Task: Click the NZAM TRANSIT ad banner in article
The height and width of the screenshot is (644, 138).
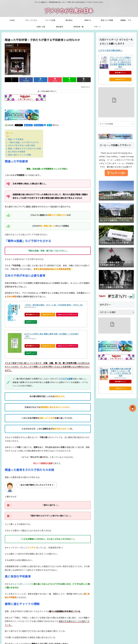Action: (22, 115)
